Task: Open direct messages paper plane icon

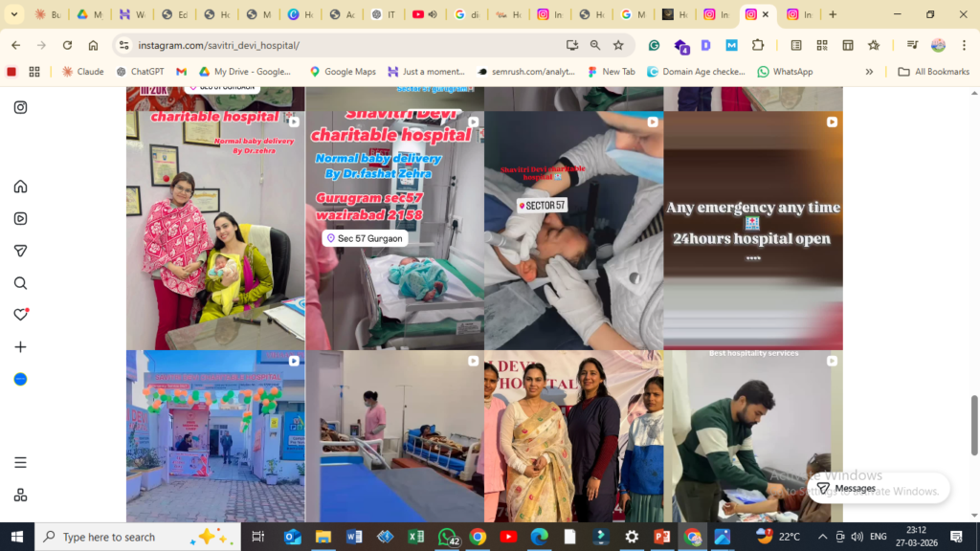Action: 20,251
